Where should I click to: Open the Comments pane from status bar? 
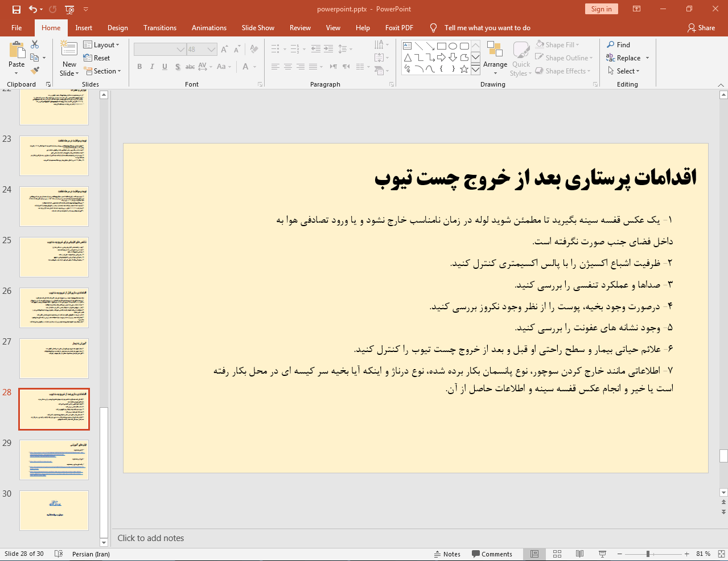[x=492, y=554]
